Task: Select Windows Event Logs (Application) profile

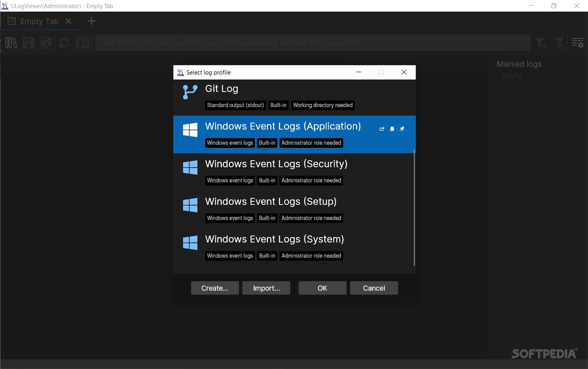Action: tap(294, 134)
